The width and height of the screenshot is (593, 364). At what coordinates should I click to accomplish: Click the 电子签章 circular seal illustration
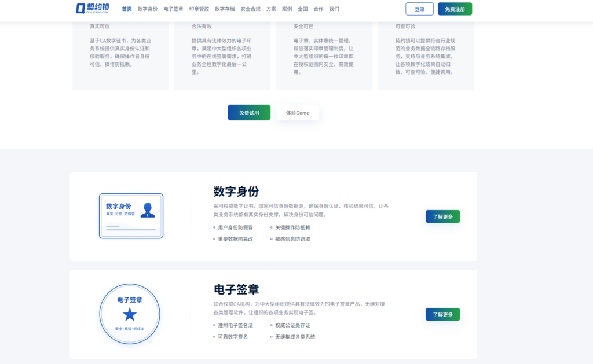(x=130, y=314)
